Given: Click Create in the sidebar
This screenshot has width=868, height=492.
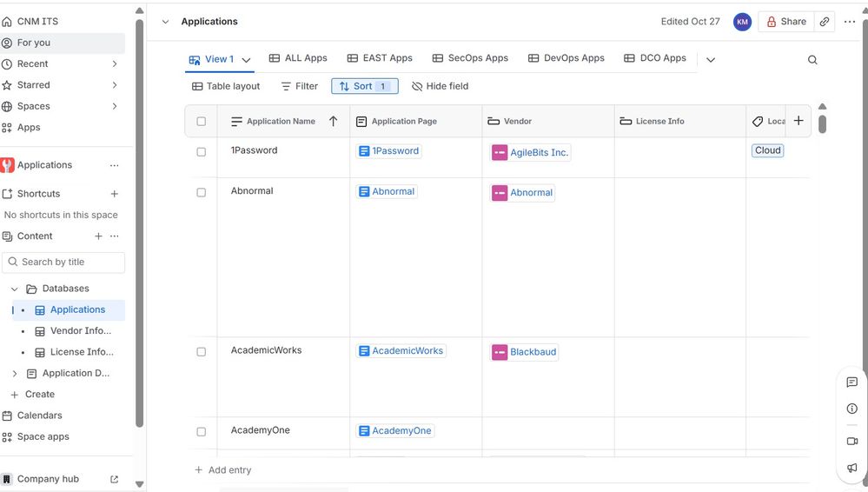Looking at the screenshot, I should coord(33,395).
